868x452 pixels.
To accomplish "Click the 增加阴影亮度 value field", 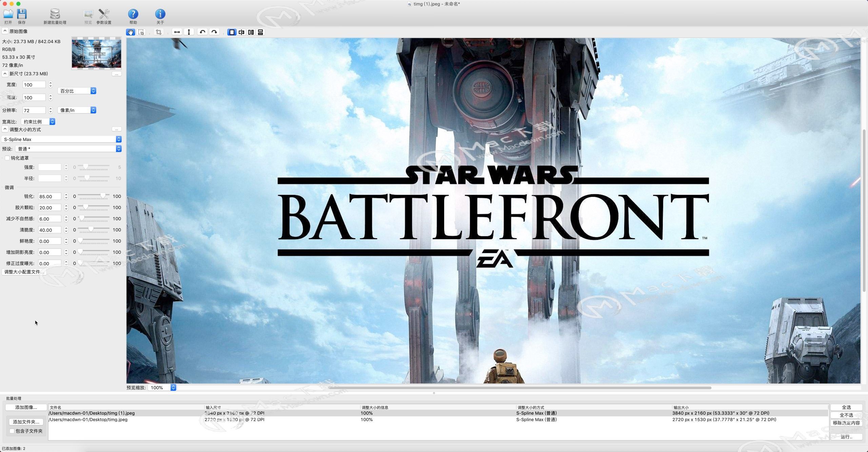I will click(x=50, y=252).
